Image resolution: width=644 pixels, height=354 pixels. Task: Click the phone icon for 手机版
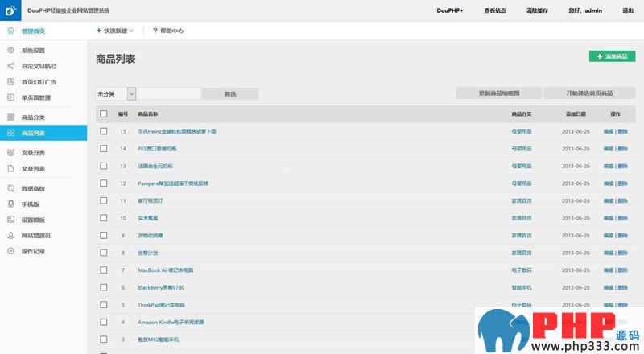[x=11, y=204]
